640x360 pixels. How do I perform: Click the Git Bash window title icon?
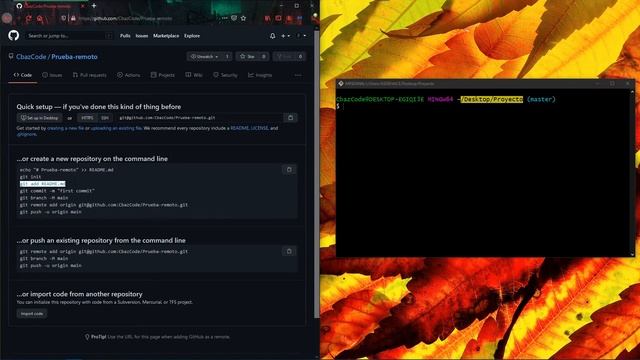[x=341, y=83]
